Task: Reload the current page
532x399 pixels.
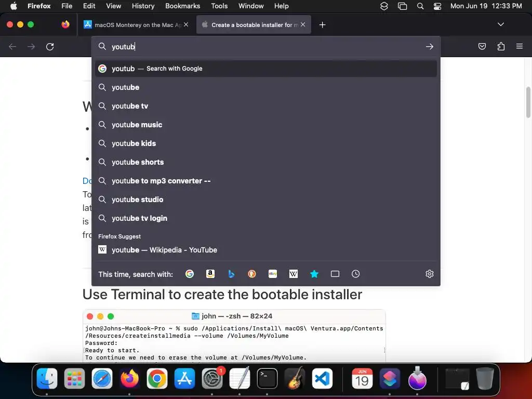Action: (x=50, y=46)
